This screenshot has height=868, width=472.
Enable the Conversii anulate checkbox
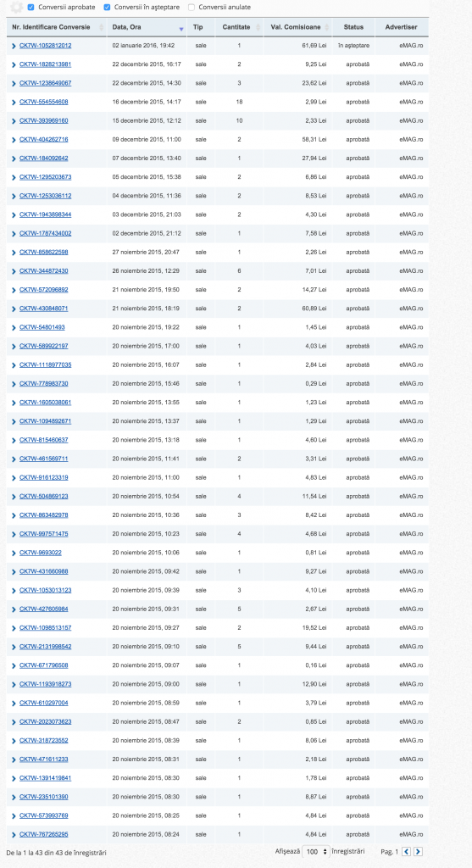(x=192, y=7)
